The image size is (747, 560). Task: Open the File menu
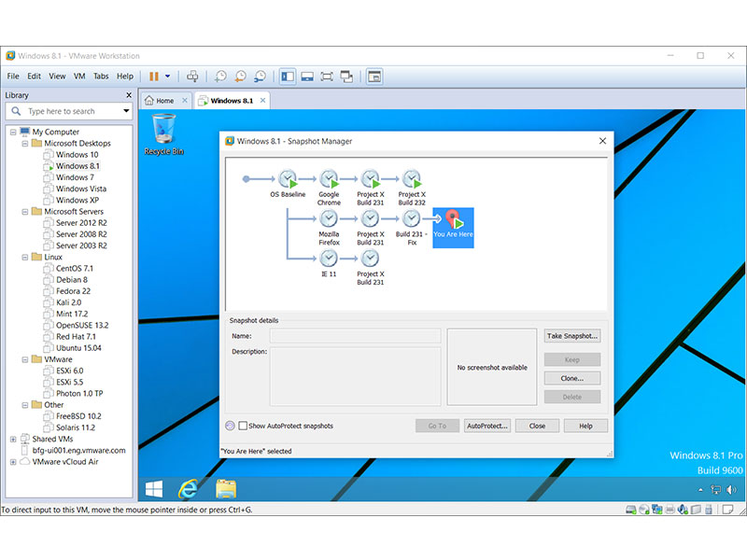pyautogui.click(x=13, y=77)
